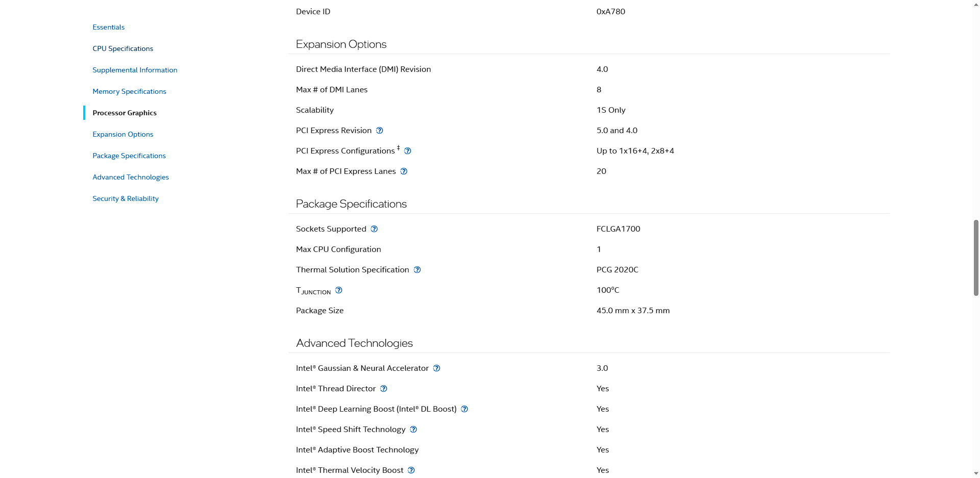980x478 pixels.
Task: Jump to CPU Specifications section
Action: pyautogui.click(x=122, y=48)
